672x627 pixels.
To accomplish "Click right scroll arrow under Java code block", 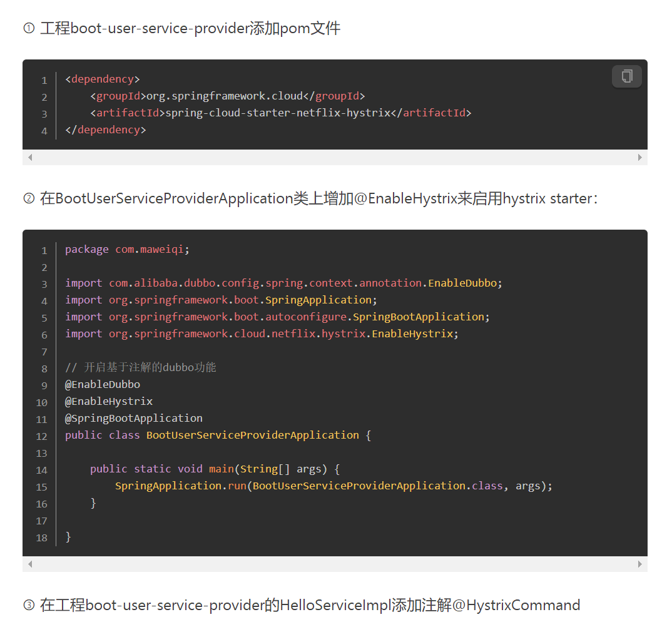I will pyautogui.click(x=640, y=564).
